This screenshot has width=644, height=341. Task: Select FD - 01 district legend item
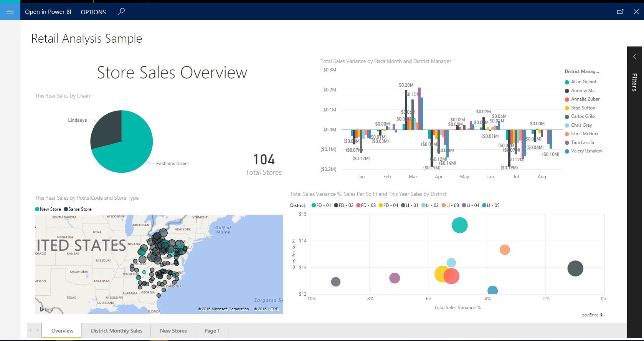pyautogui.click(x=321, y=205)
